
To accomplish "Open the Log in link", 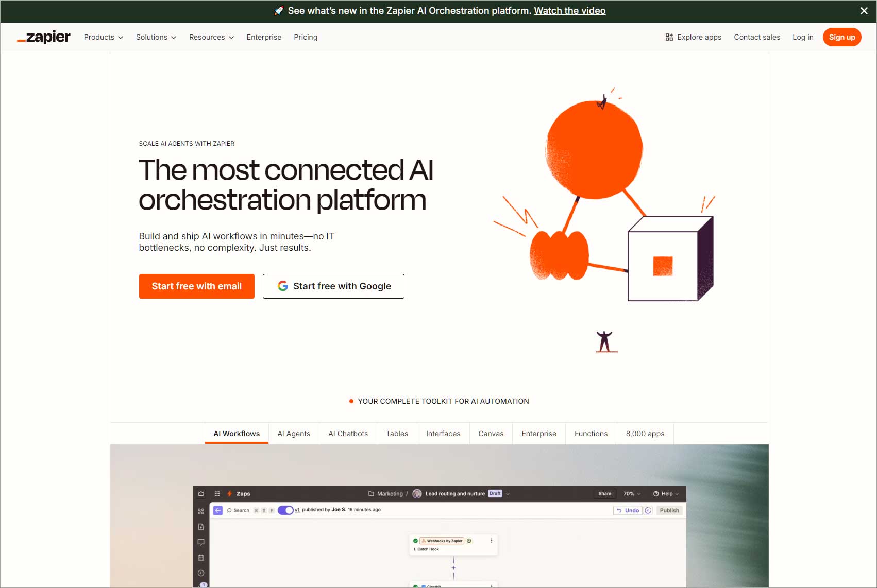I will pyautogui.click(x=803, y=37).
